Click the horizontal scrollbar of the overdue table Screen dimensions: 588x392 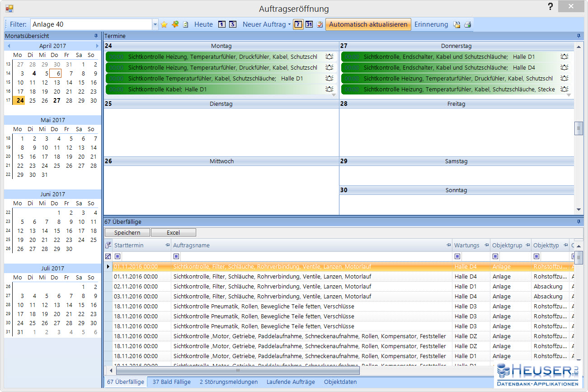coord(238,370)
